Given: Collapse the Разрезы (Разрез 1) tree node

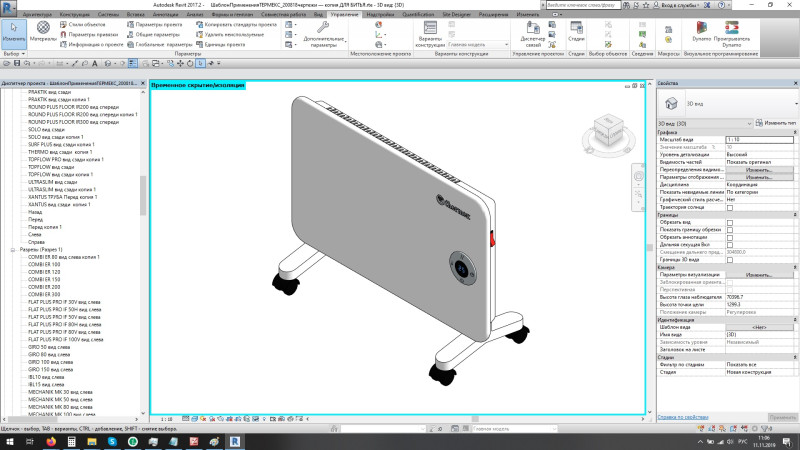Looking at the screenshot, I should pyautogui.click(x=13, y=249).
